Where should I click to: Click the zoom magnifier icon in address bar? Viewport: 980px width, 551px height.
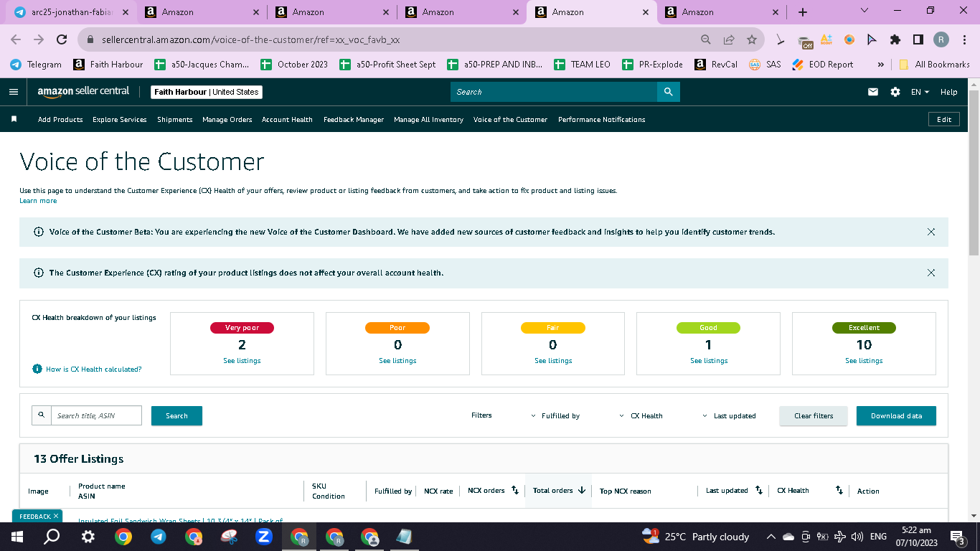coord(706,40)
